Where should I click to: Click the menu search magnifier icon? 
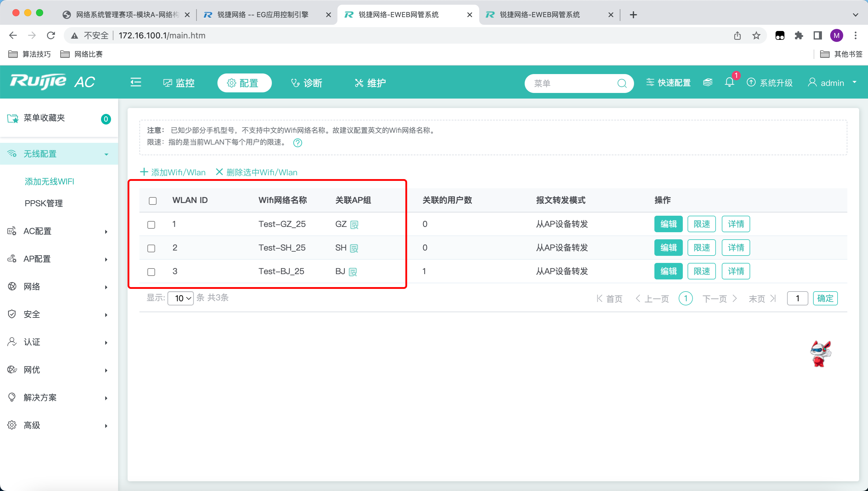point(622,83)
